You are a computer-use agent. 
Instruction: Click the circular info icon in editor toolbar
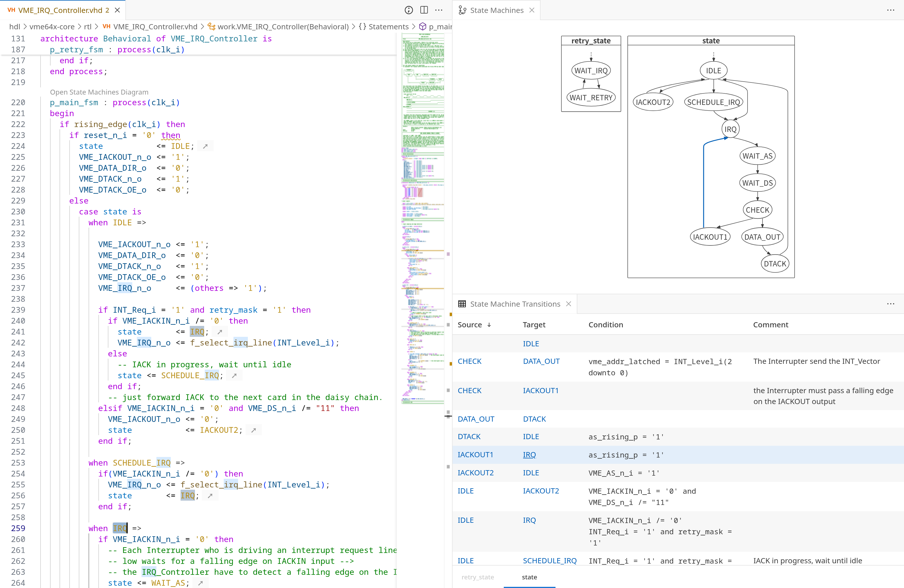409,10
